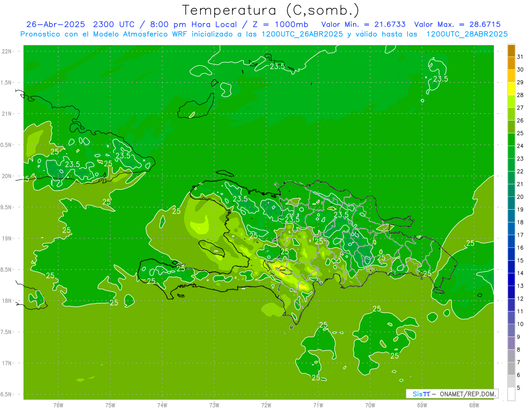
Task: Click the orange color bar swatch between 30 and 31
Action: click(x=511, y=63)
